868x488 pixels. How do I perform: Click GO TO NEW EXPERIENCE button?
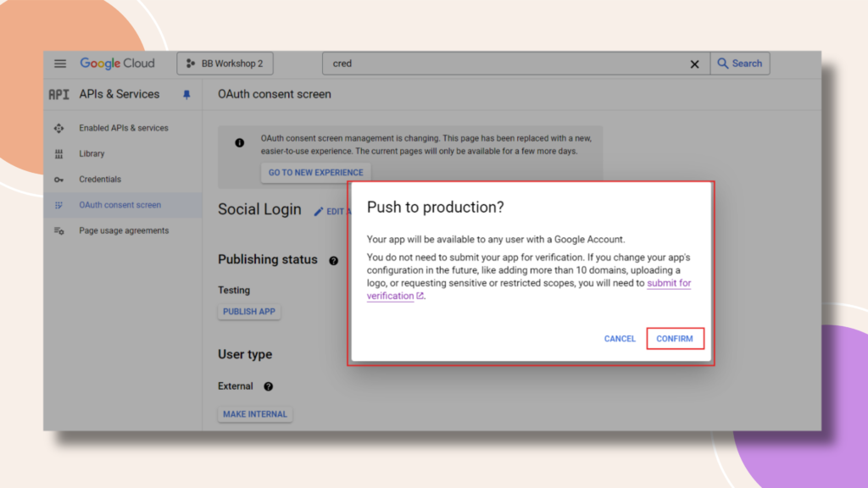pos(316,173)
